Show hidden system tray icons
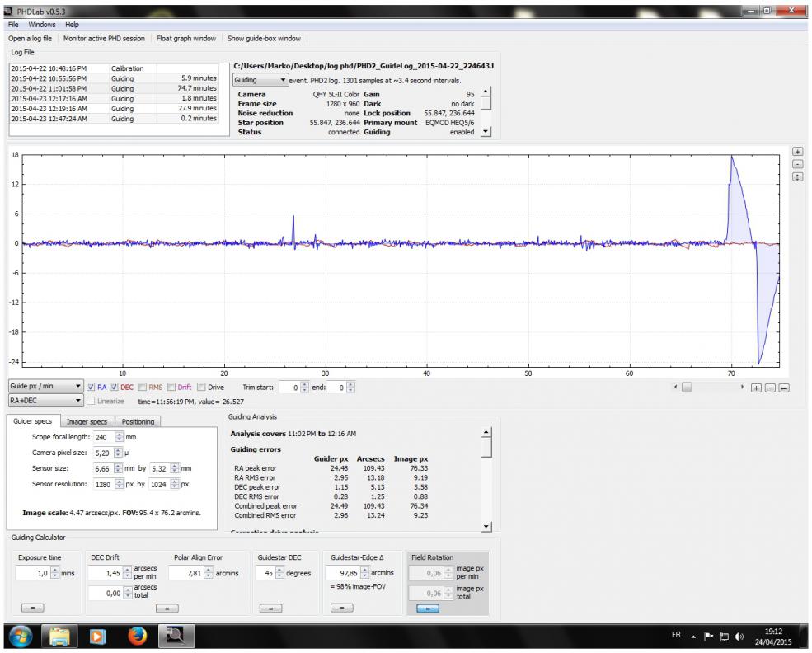 (x=693, y=637)
